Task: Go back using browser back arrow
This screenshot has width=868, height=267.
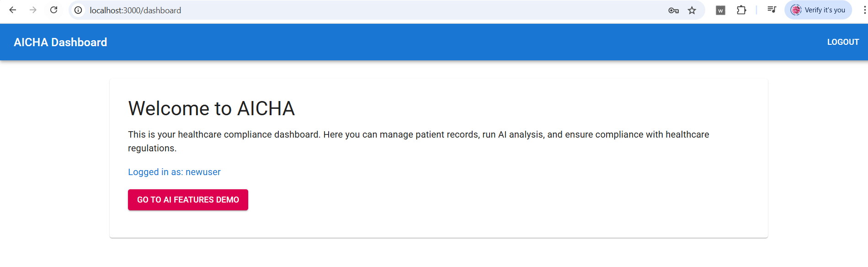Action: tap(13, 10)
